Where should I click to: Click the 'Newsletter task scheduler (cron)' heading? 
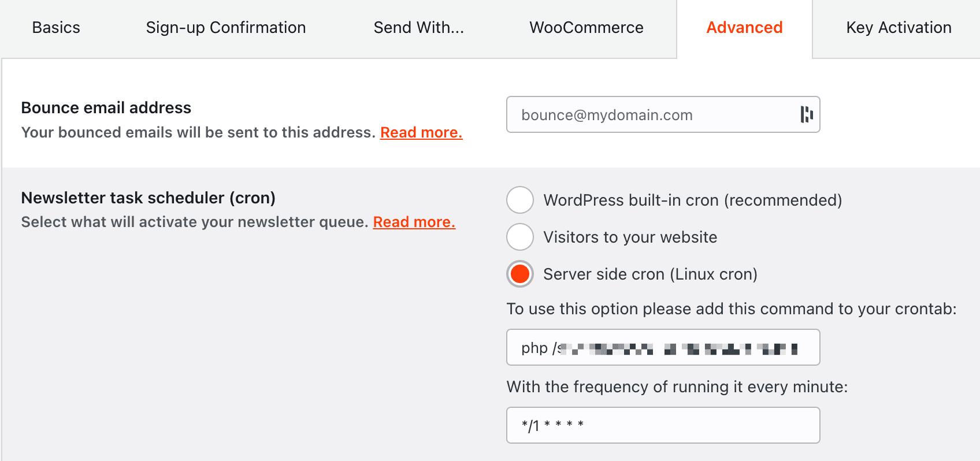click(149, 198)
